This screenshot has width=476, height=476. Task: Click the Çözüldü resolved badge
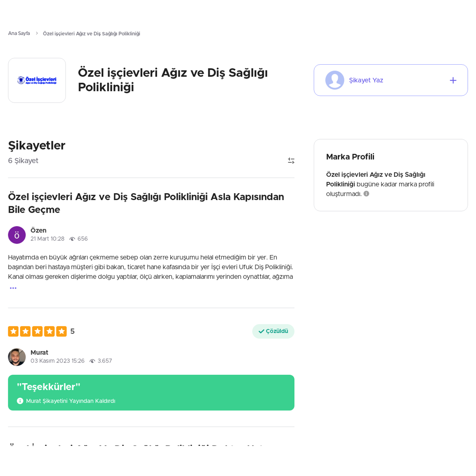[273, 331]
